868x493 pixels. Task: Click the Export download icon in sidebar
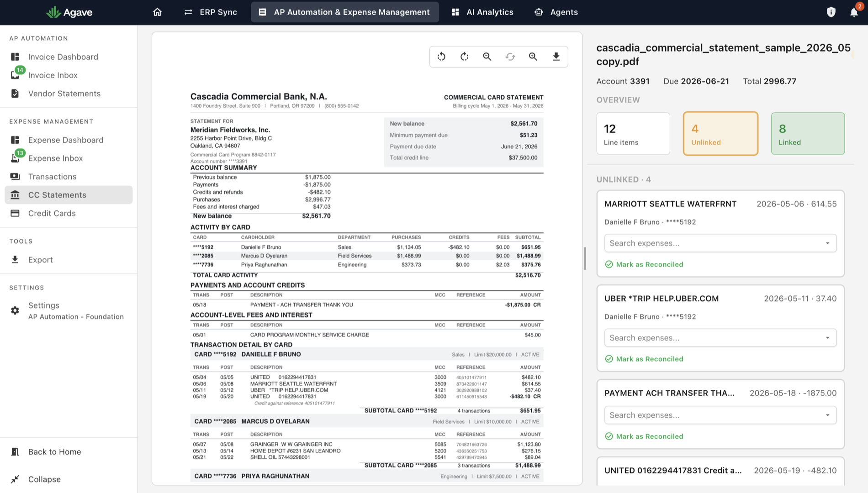pos(15,259)
